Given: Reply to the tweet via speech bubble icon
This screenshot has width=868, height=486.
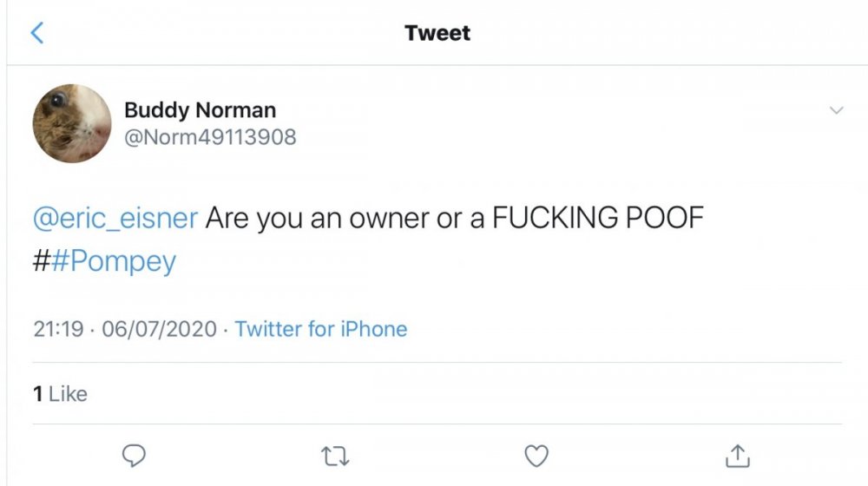Looking at the screenshot, I should pos(133,455).
